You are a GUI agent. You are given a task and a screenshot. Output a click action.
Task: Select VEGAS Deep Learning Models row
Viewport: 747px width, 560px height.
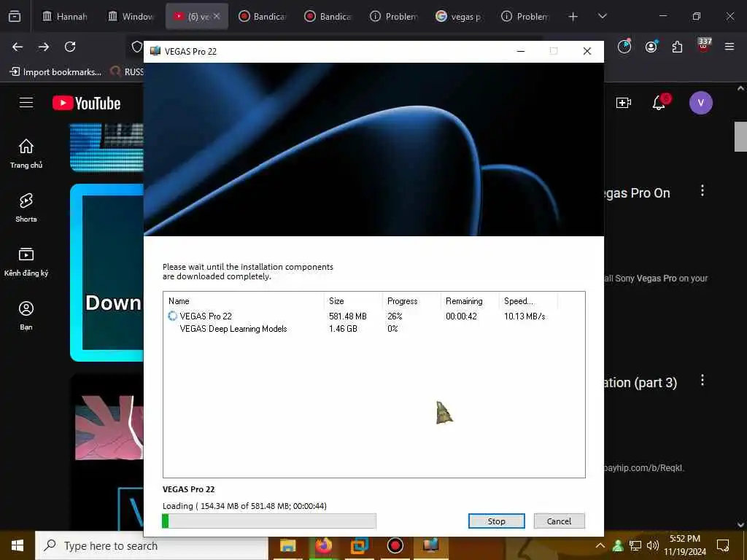(374, 329)
